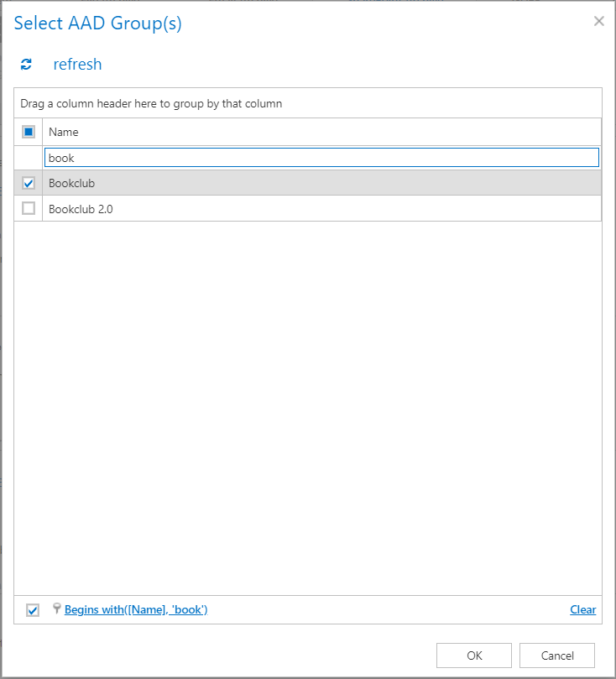Viewport: 616px width, 679px height.
Task: Click the empty filter cell under select-all checkbox
Action: coord(29,158)
